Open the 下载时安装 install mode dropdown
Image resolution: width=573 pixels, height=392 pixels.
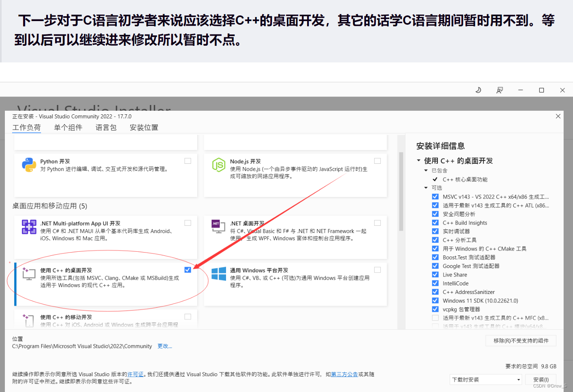pos(486,379)
